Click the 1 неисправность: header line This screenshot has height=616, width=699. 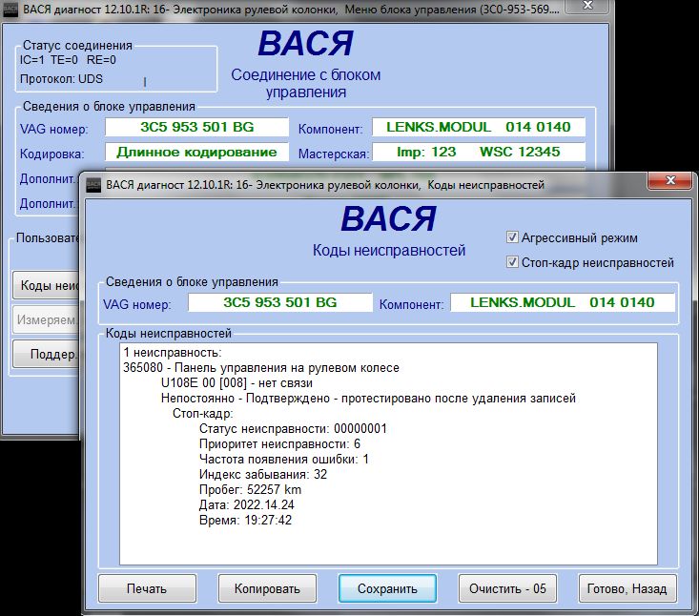coord(172,353)
